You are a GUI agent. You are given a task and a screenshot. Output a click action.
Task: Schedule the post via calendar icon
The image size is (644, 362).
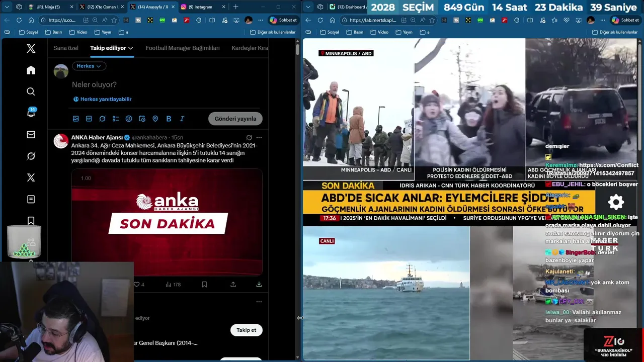click(142, 119)
